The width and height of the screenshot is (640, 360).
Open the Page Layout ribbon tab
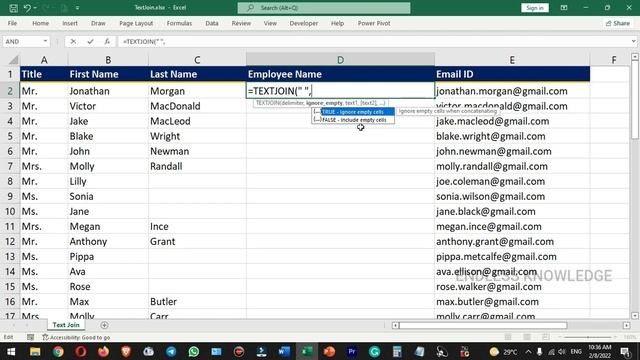click(x=136, y=23)
